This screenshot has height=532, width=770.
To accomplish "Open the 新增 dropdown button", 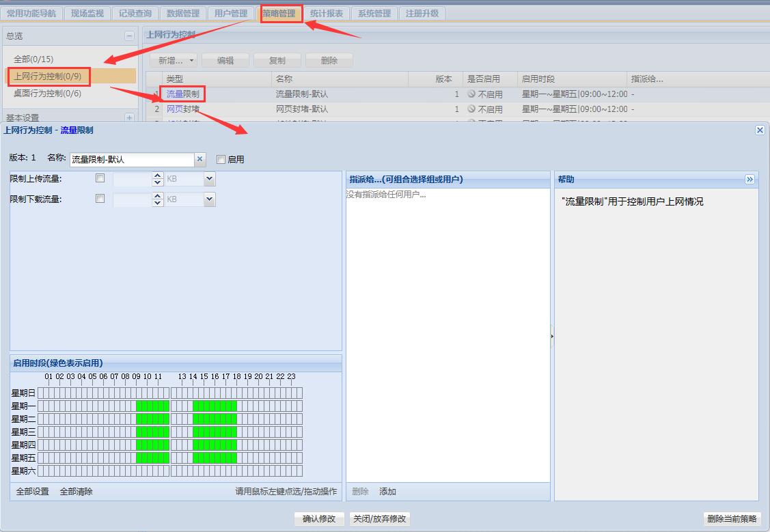I will tap(176, 60).
